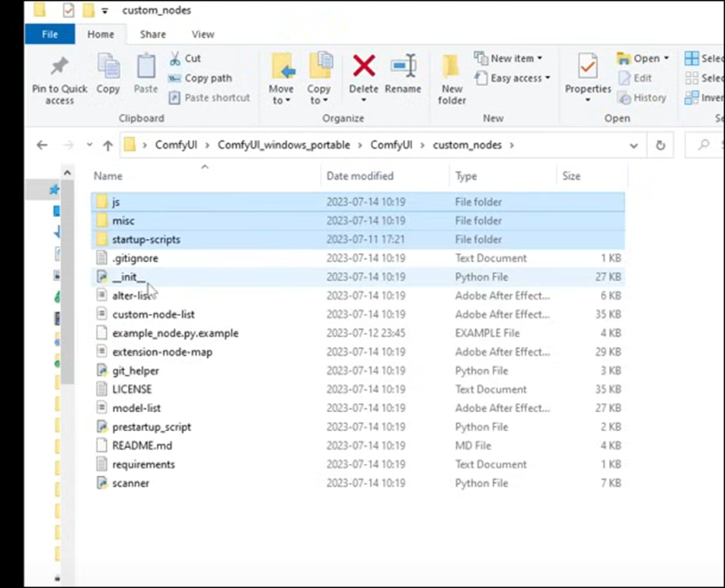
Task: Click the Move to folder icon
Action: (x=282, y=66)
